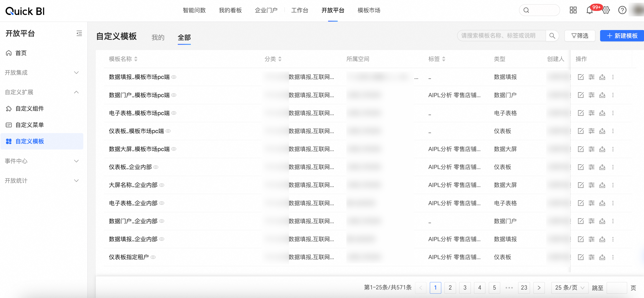Open settings icon for 大屏名称_企业内部
The width and height of the screenshot is (644, 298).
click(591, 185)
